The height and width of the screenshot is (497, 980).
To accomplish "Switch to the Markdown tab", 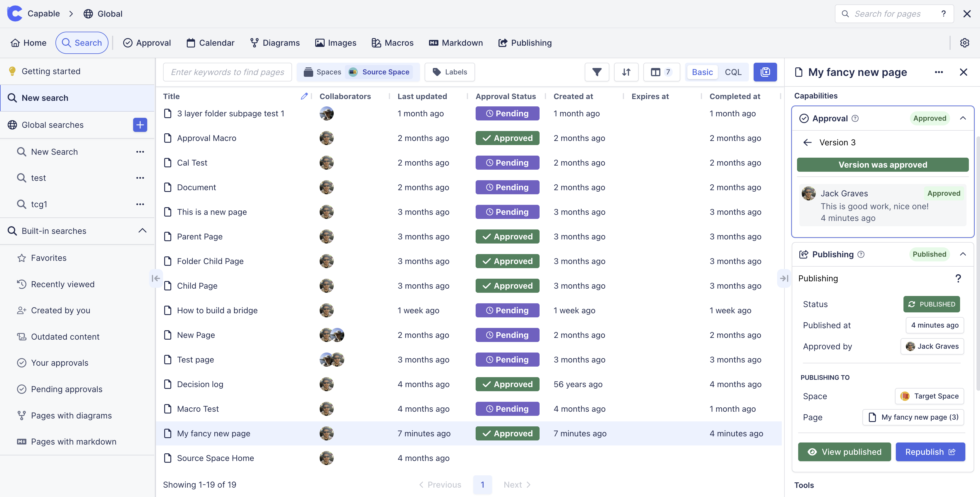I will [x=456, y=42].
